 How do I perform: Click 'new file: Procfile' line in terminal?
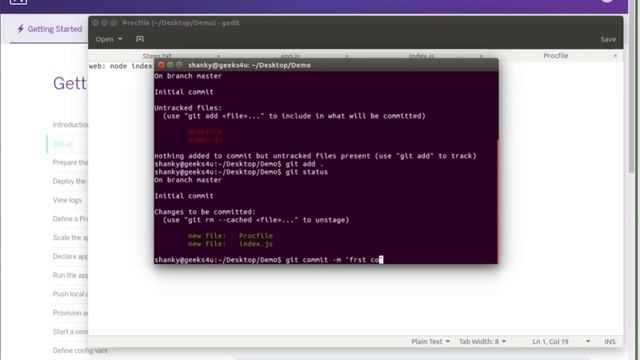tap(230, 236)
